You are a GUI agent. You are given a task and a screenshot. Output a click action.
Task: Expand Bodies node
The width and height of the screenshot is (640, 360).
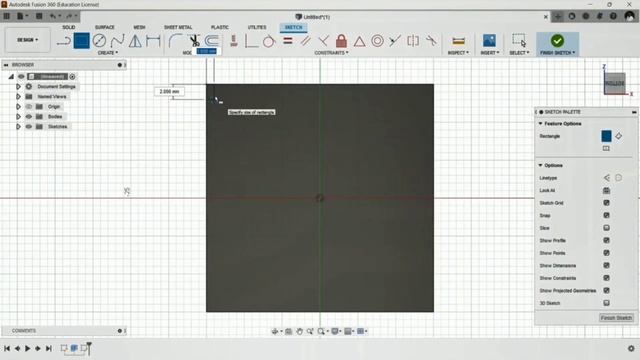[18, 116]
